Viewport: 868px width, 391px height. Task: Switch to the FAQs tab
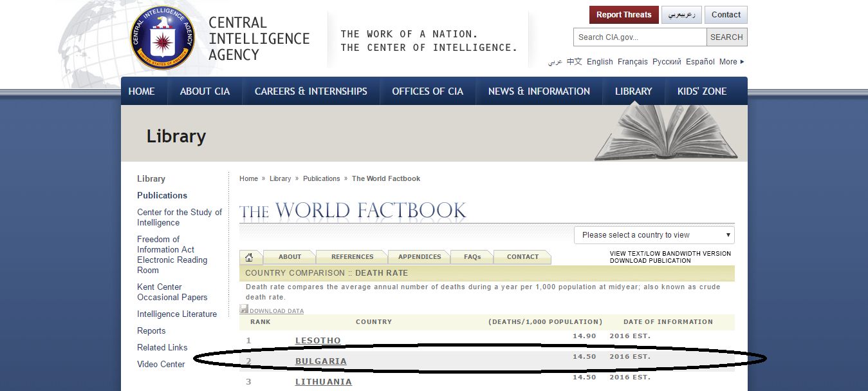tap(472, 257)
